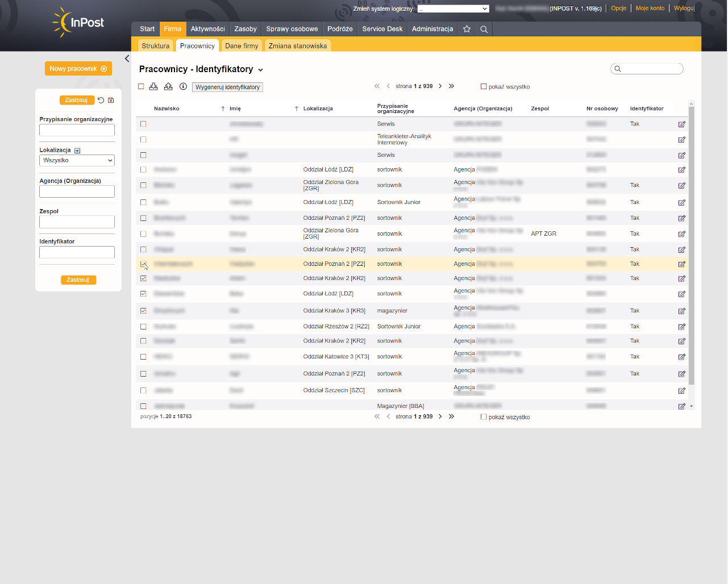Uncheck the Oddział Kraków 3 magazynier row
Image resolution: width=728 pixels, height=584 pixels.
[x=143, y=311]
